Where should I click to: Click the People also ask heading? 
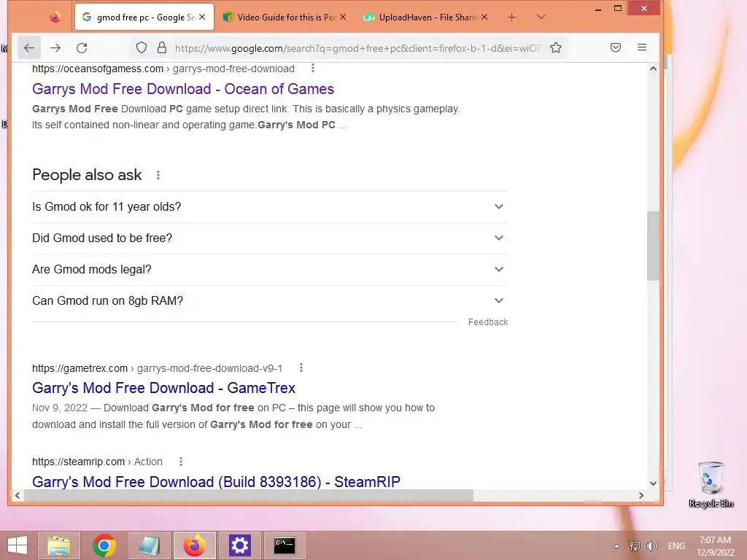pyautogui.click(x=87, y=175)
